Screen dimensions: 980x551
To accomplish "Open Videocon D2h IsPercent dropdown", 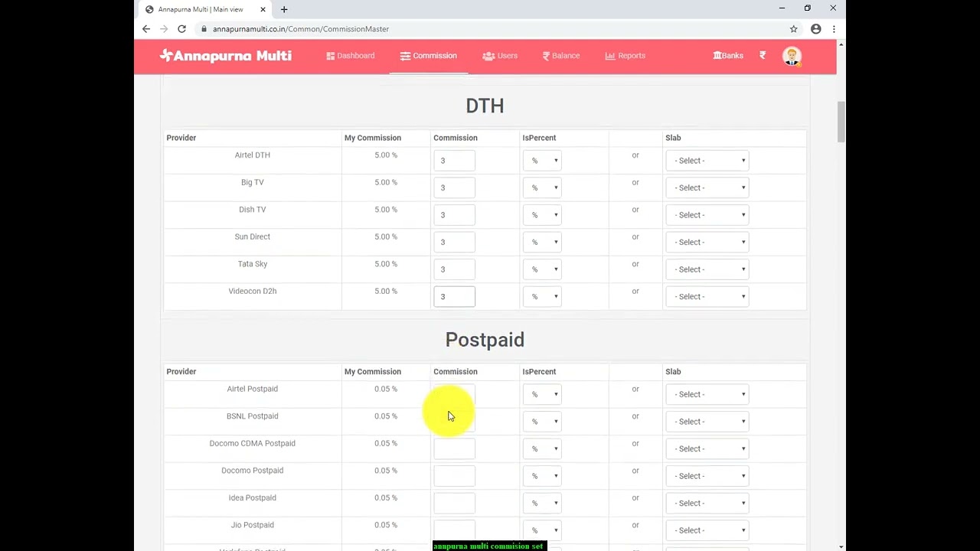I will click(542, 296).
